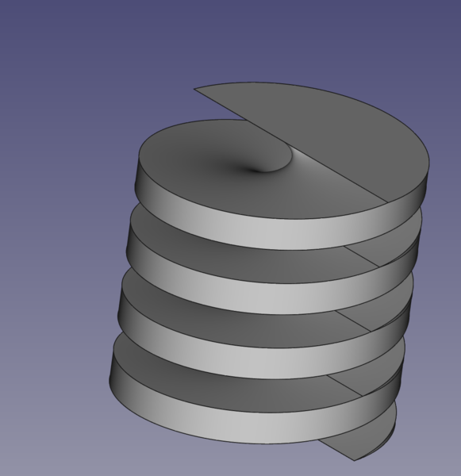
Task: Pick the seam line on the second coil
Action: (x=361, y=256)
